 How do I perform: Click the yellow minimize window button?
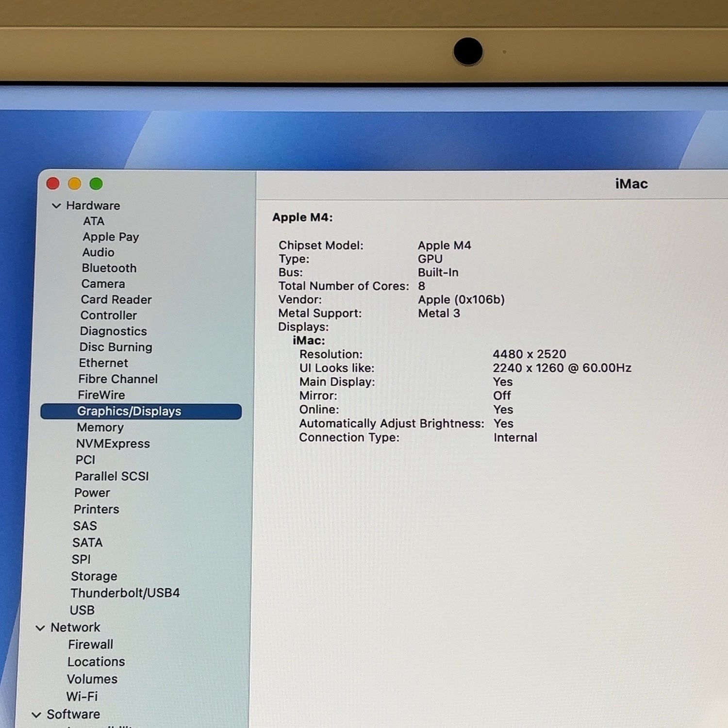tap(75, 183)
